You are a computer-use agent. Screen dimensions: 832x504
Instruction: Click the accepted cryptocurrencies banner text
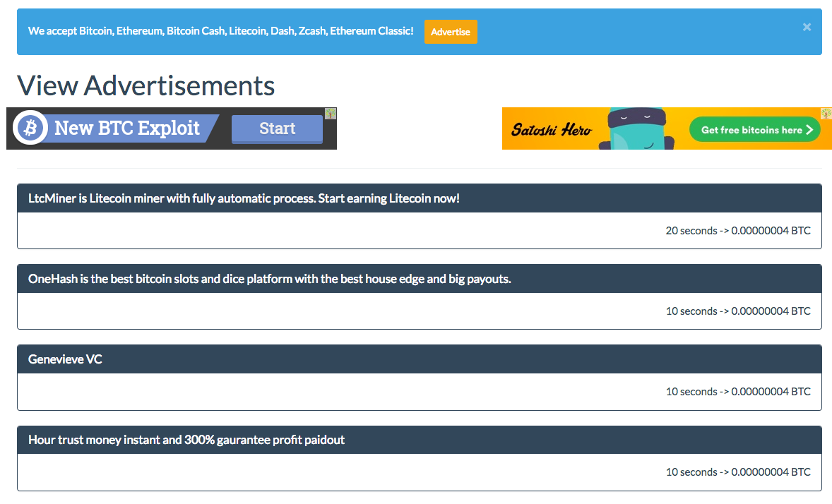[221, 30]
